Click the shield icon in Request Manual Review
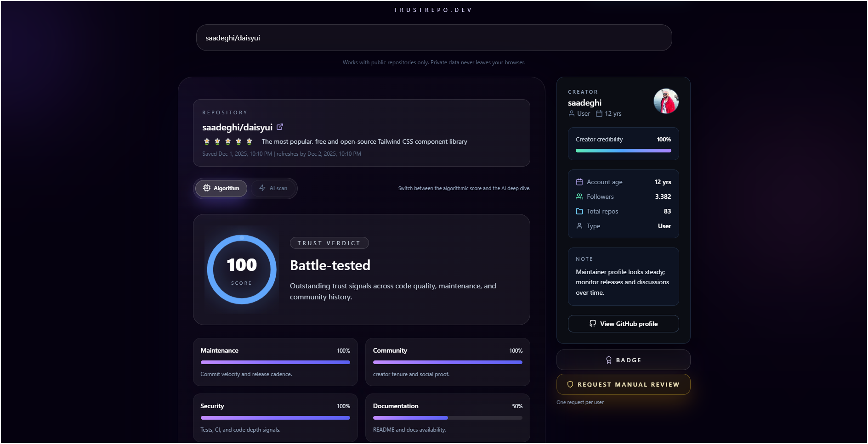Viewport: 868px width, 444px height. [x=570, y=384]
